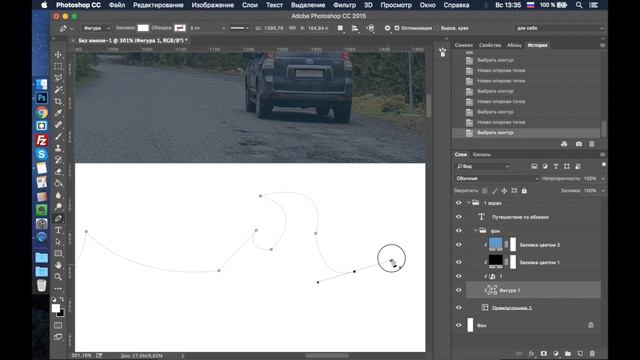The width and height of the screenshot is (640, 360).
Task: Open the Фигура tool mode dropdown
Action: (96, 28)
